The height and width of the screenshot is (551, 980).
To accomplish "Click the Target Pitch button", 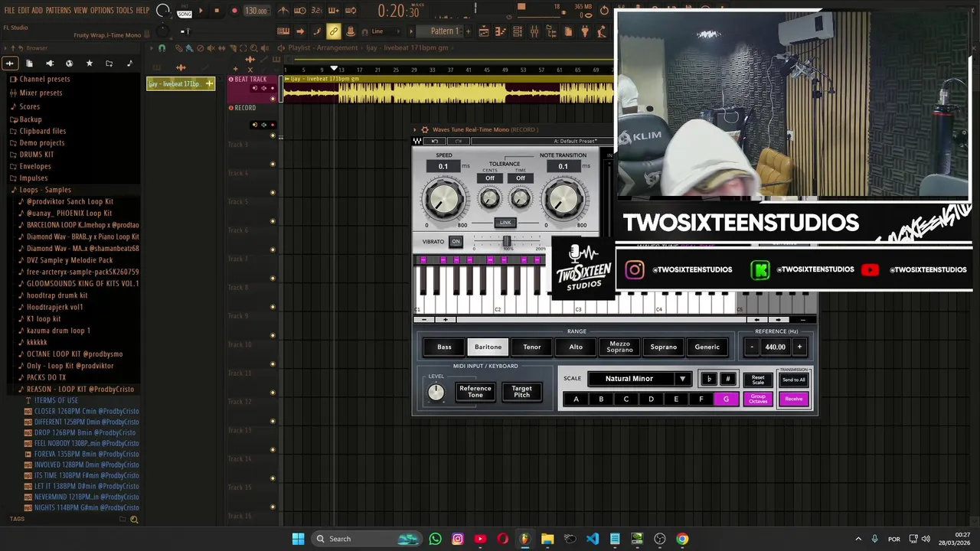I will coord(521,392).
